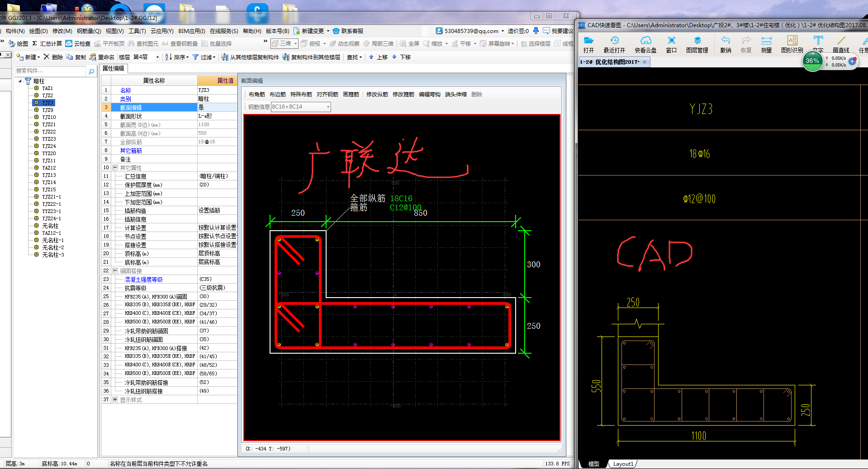
Task: Click 端头伸缩 button
Action: (x=455, y=94)
